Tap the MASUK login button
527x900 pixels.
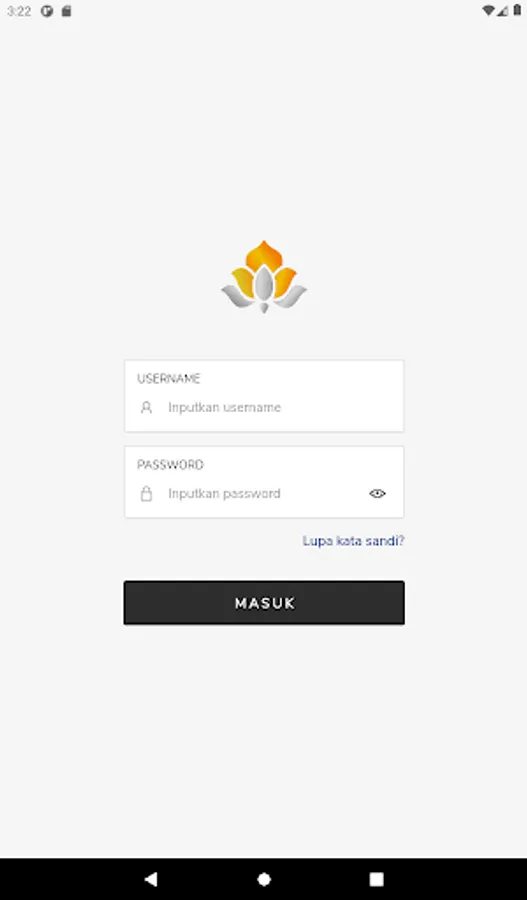tap(264, 603)
